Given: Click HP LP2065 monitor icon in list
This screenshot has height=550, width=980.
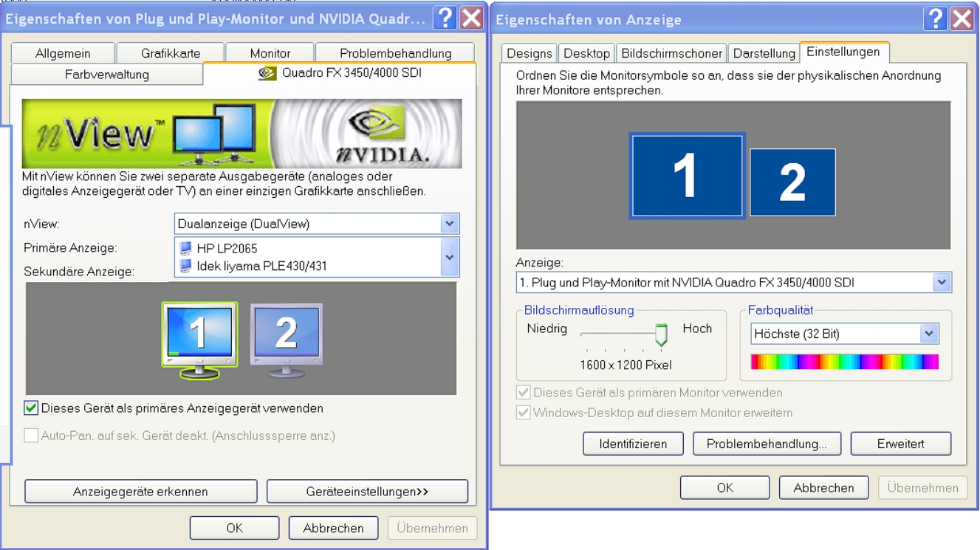Looking at the screenshot, I should click(185, 249).
